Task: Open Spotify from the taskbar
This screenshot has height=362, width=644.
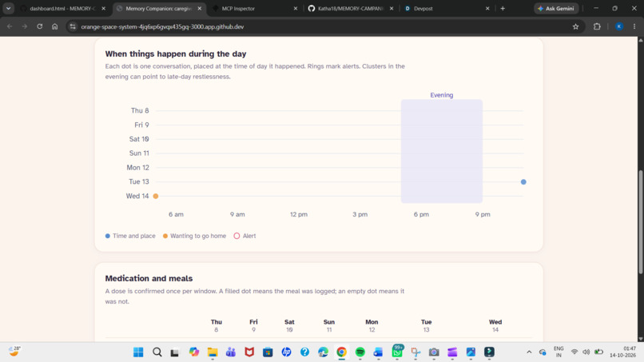Action: click(360, 352)
